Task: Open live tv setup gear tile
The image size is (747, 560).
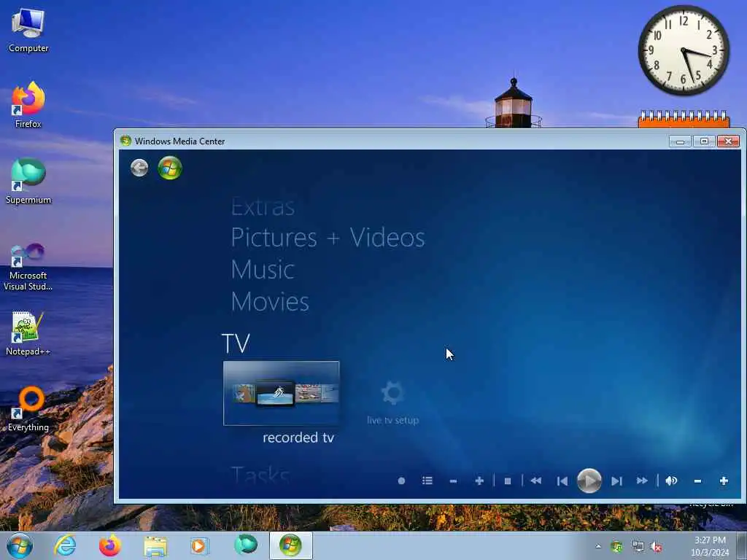Action: pos(392,402)
